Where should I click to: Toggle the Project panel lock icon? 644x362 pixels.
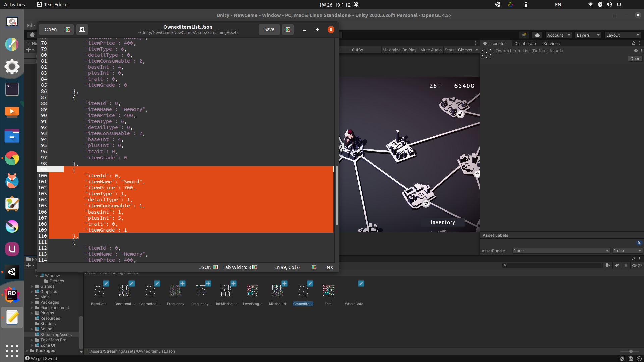[x=634, y=259]
